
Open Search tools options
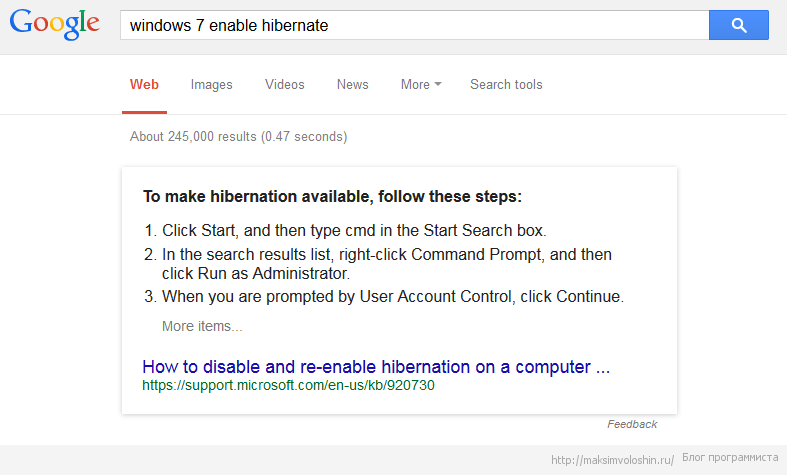coord(506,84)
